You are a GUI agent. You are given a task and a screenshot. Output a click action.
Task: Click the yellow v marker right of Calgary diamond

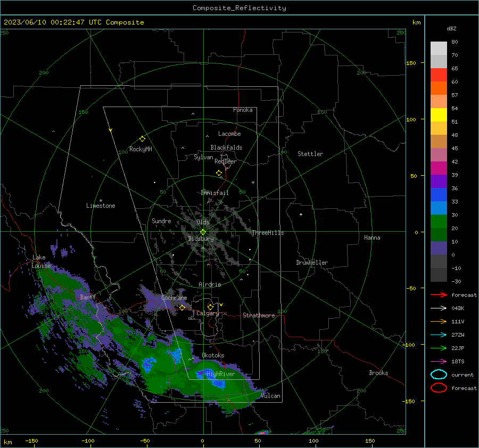tap(221, 305)
